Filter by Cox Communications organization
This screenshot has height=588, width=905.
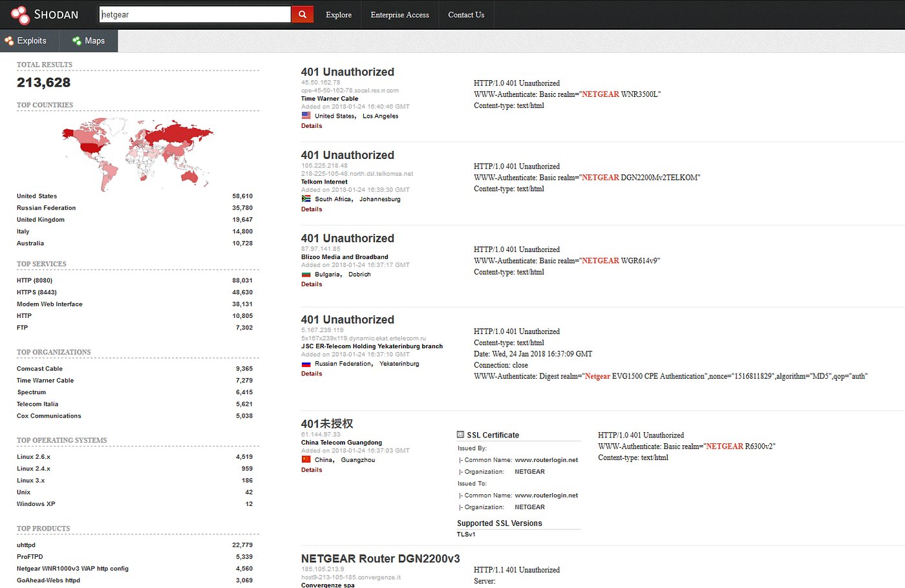click(49, 416)
